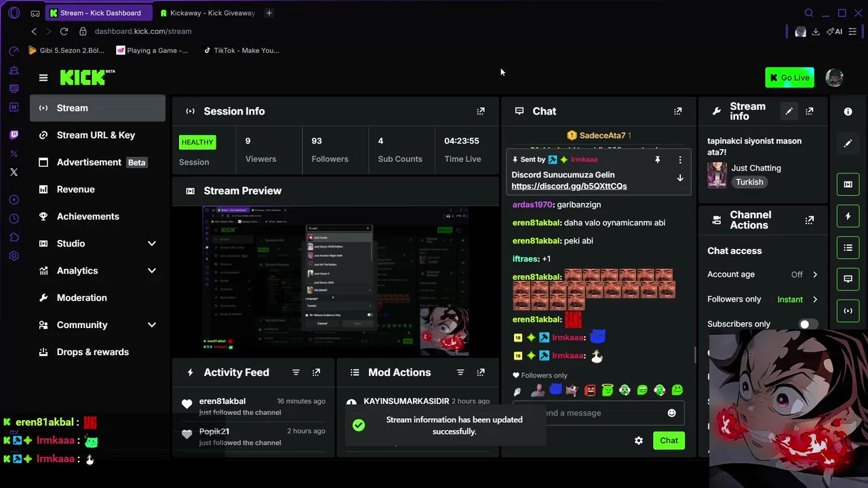Click the HEALTHY session badge

click(197, 142)
